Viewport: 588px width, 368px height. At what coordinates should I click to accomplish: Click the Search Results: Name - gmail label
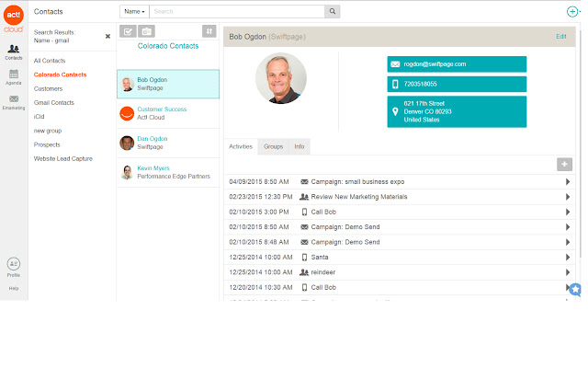click(54, 37)
